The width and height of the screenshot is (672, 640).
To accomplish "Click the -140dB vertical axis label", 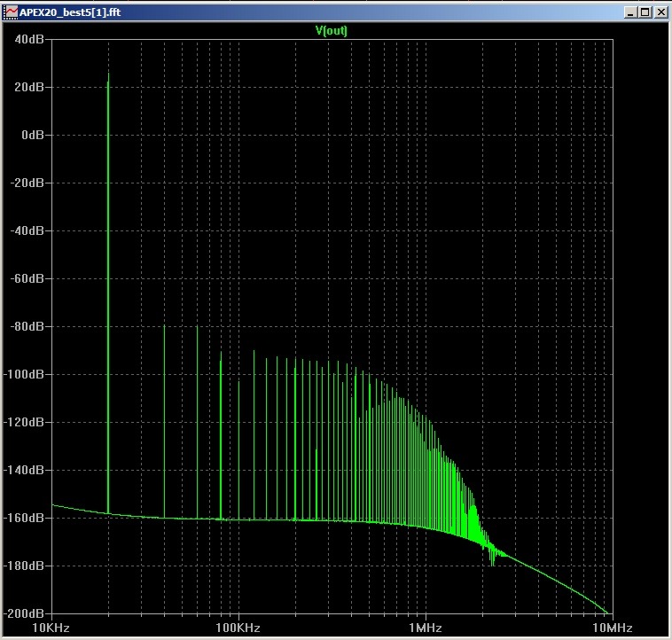I will (24, 470).
